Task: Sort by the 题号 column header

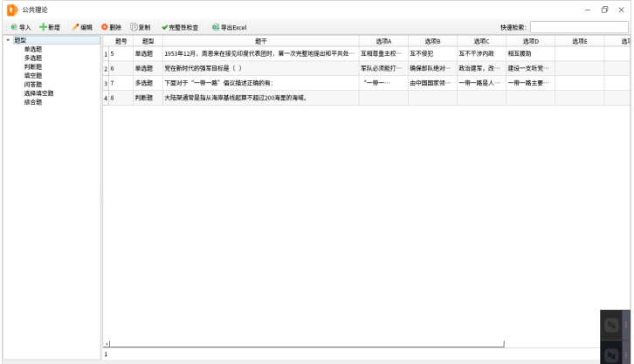Action: 121,41
